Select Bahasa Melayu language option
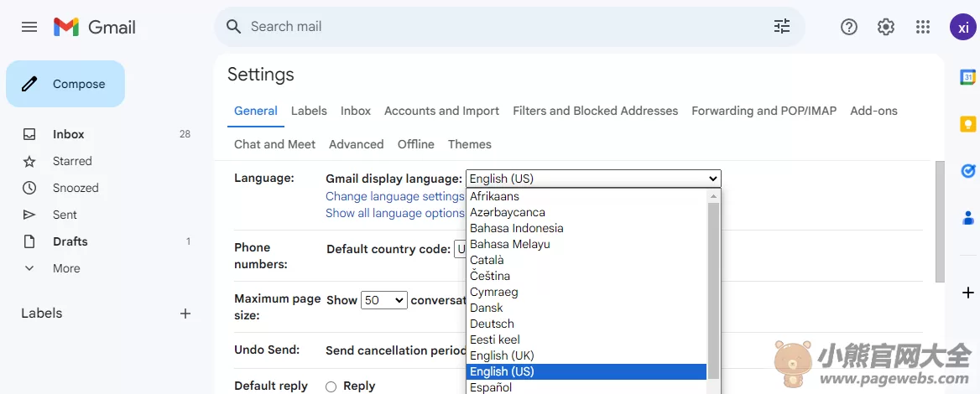The width and height of the screenshot is (980, 394). point(586,244)
